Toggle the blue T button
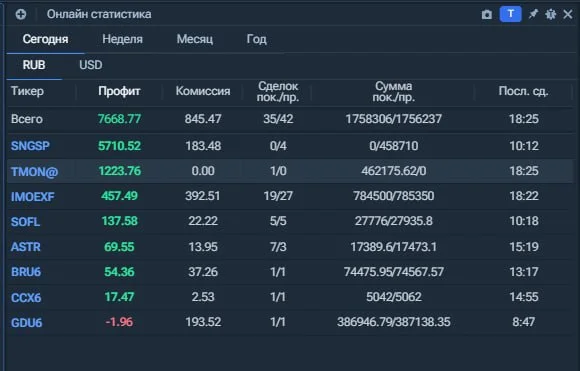The image size is (580, 371). [510, 14]
